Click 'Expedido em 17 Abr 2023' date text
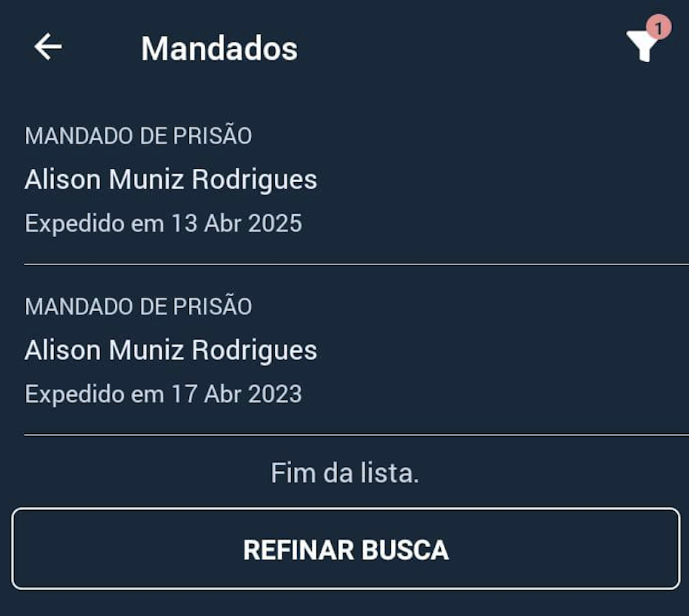 164,394
